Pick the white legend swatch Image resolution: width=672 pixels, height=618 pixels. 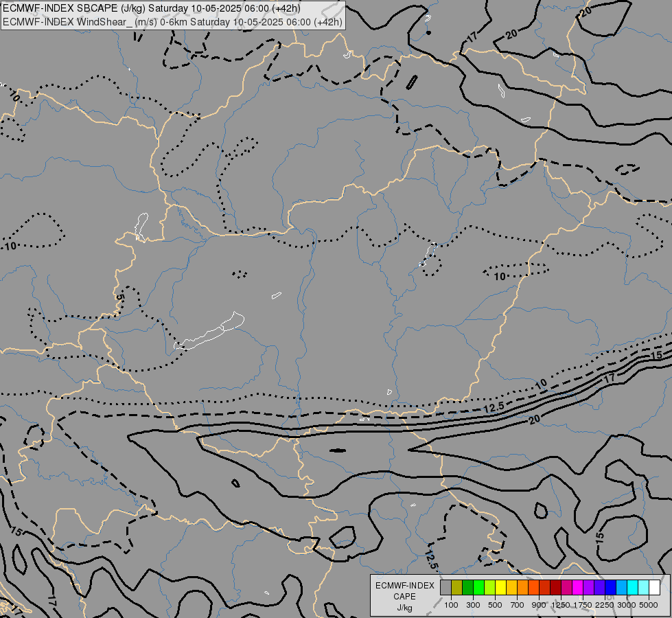pyautogui.click(x=654, y=587)
